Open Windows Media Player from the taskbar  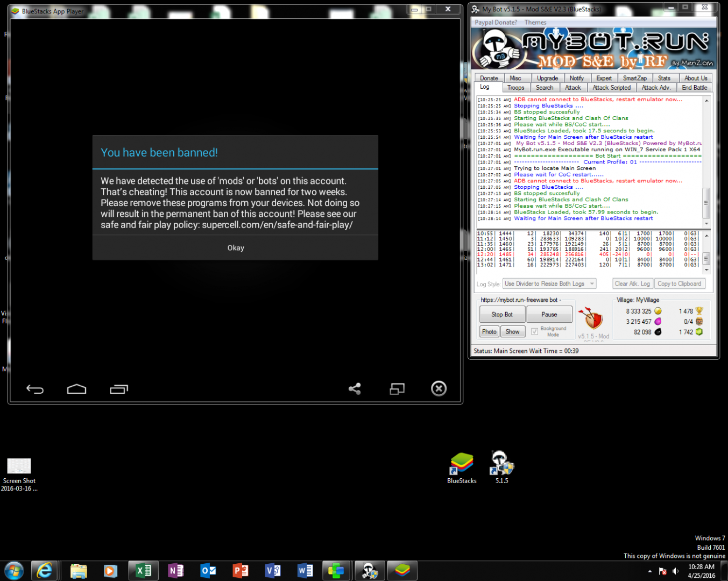click(x=110, y=570)
